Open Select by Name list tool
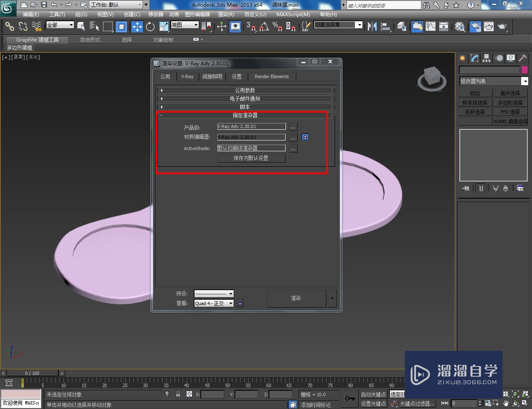532x409 pixels. click(x=94, y=27)
